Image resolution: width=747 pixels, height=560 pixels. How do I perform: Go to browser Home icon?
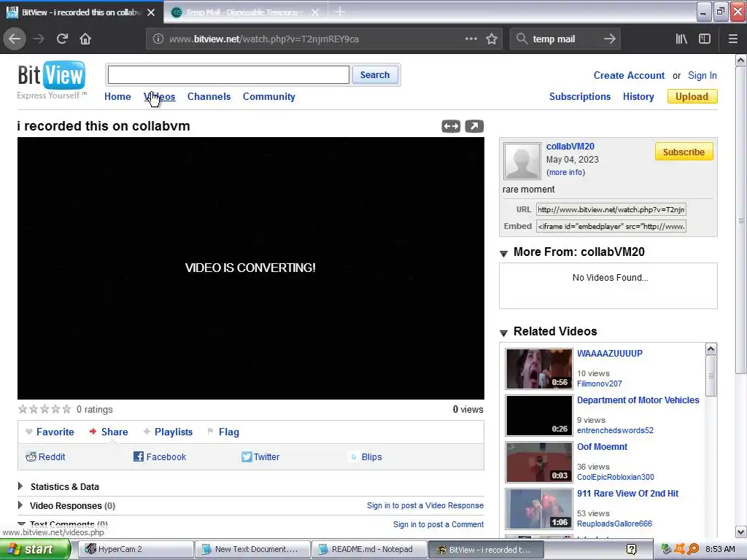(85, 39)
